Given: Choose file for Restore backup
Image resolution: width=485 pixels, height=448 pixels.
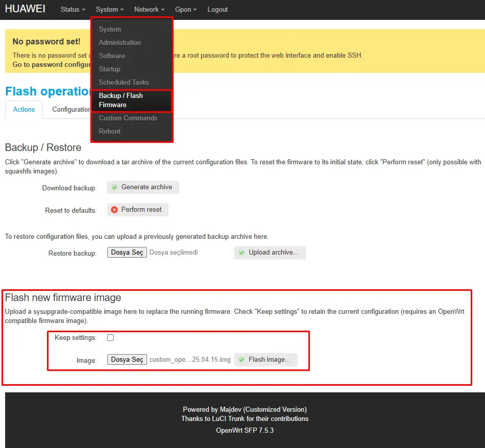Looking at the screenshot, I should click(x=127, y=252).
